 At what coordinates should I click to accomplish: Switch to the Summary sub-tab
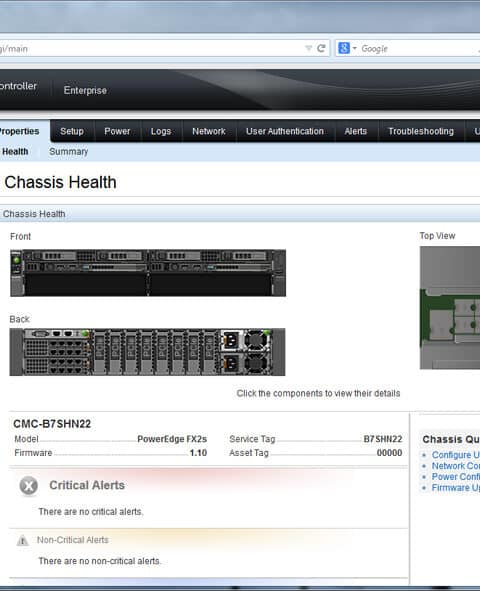click(69, 152)
